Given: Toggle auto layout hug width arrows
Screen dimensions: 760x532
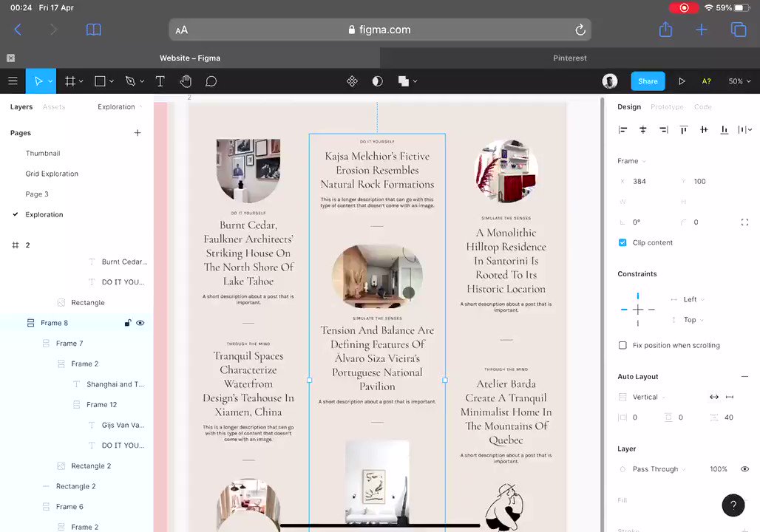Looking at the screenshot, I should 714,397.
